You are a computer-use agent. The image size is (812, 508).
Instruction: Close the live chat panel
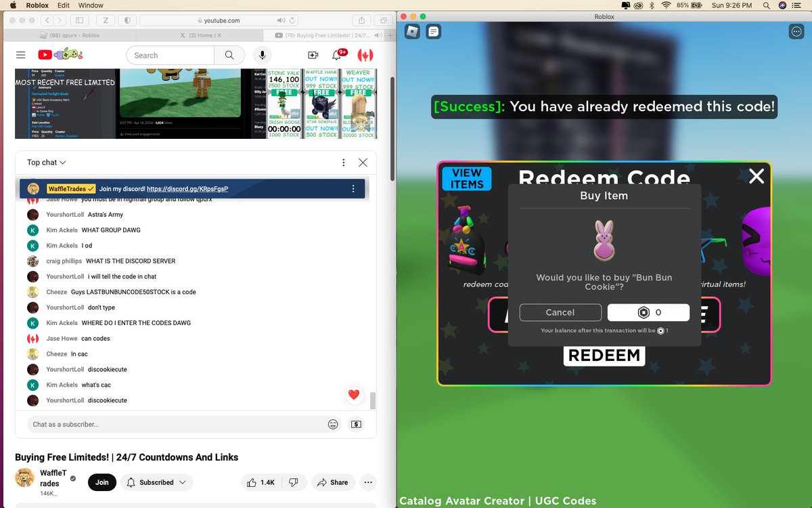pos(363,163)
